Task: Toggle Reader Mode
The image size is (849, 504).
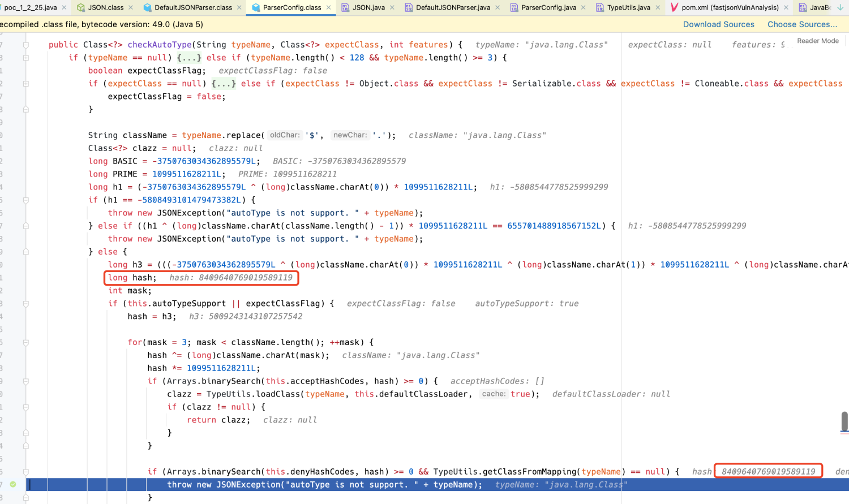Action: tap(818, 41)
